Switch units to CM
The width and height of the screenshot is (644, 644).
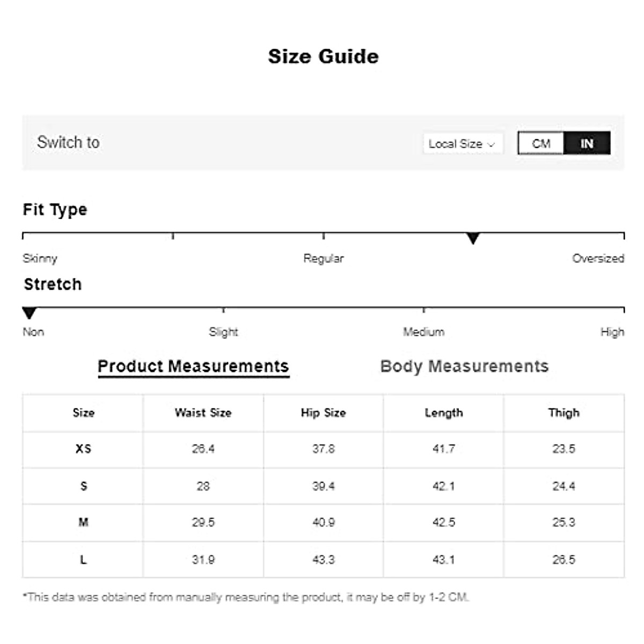pyautogui.click(x=541, y=144)
